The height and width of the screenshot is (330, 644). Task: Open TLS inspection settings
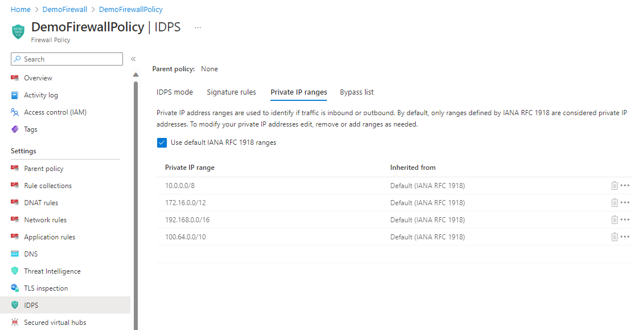click(x=46, y=288)
